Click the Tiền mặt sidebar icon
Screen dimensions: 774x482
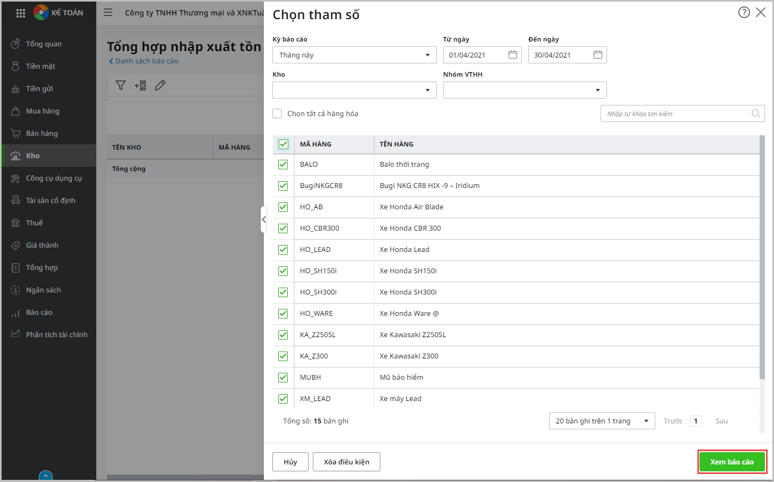point(15,66)
